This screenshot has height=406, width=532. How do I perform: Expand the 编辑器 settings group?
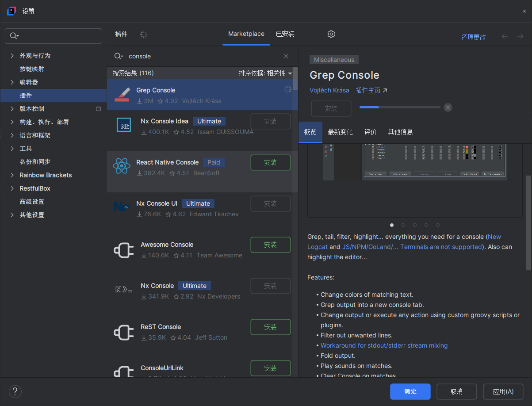click(x=12, y=82)
